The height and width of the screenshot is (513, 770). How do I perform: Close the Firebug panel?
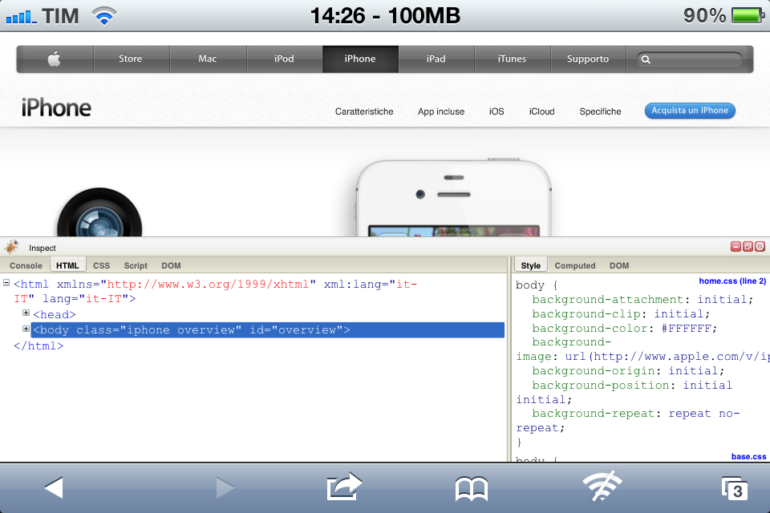[760, 246]
